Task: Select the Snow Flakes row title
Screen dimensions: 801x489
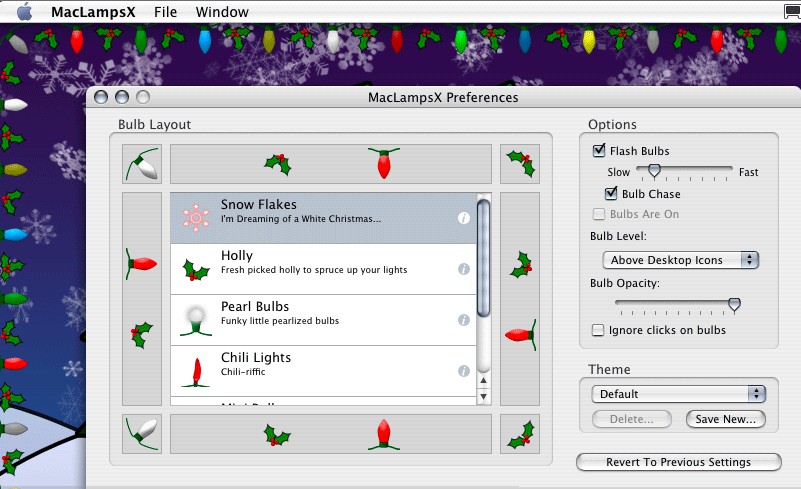Action: (258, 204)
